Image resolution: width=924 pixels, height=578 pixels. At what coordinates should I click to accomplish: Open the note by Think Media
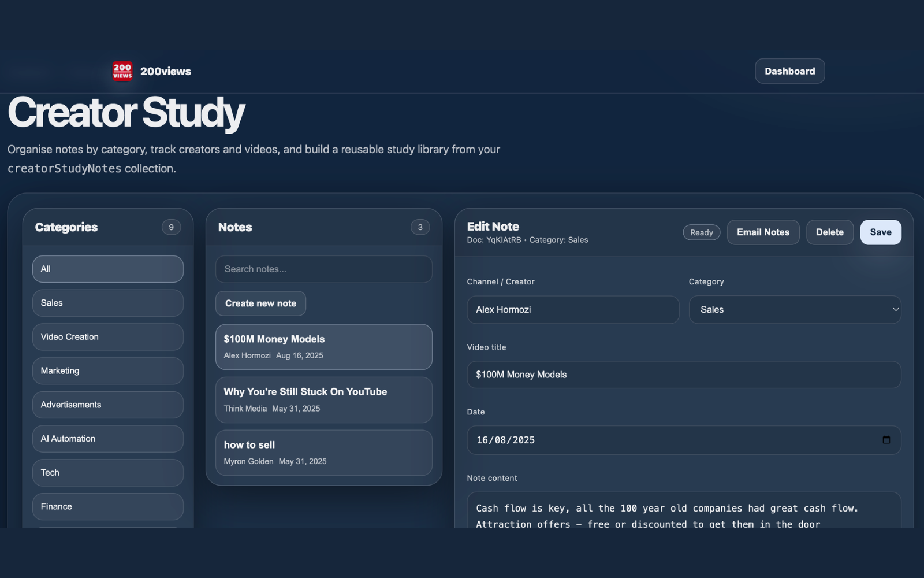pyautogui.click(x=323, y=399)
